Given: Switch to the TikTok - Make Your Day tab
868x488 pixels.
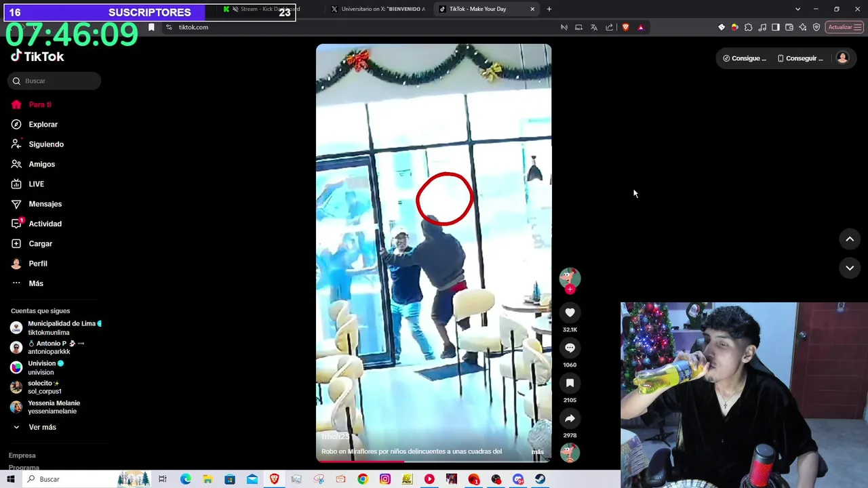Looking at the screenshot, I should click(477, 9).
